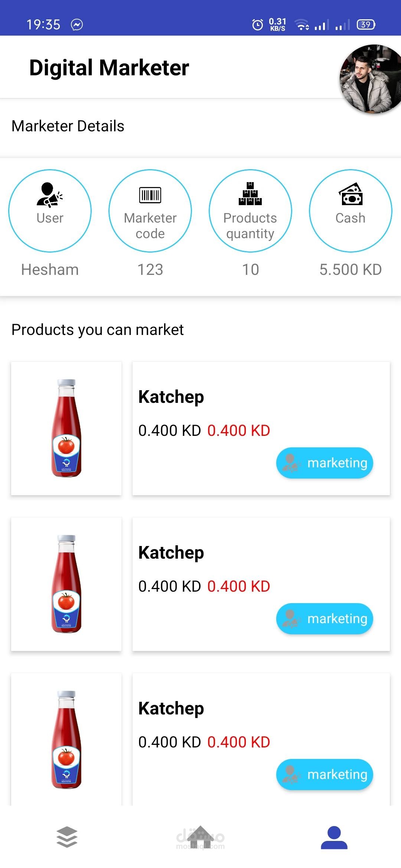Tap the 5.500 KD cash value
This screenshot has height=868, width=401.
point(351,270)
